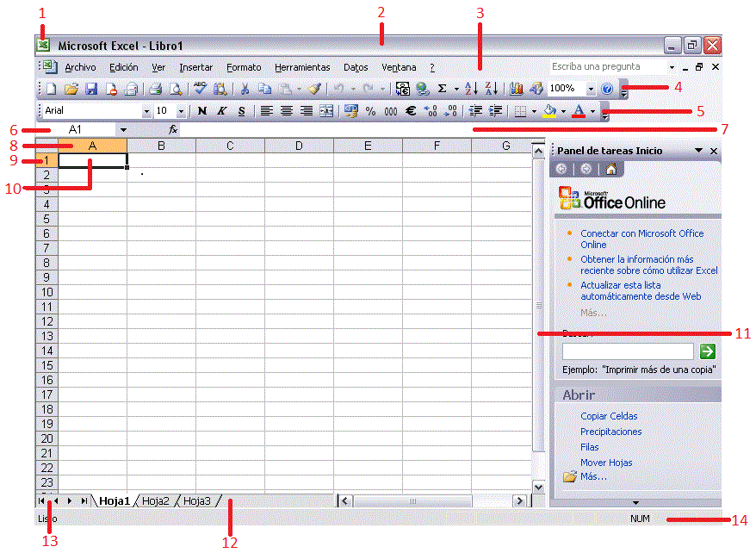Open recent file Precipitaciones
756x553 pixels.
click(610, 432)
